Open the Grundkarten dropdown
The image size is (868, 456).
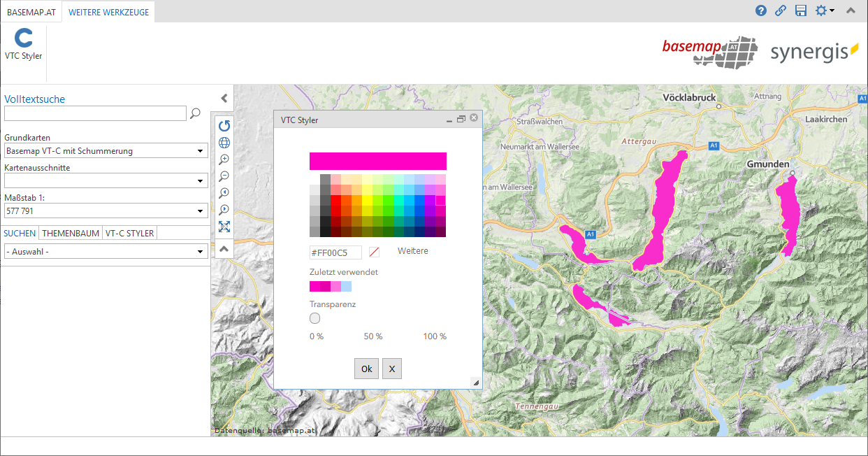(x=106, y=150)
